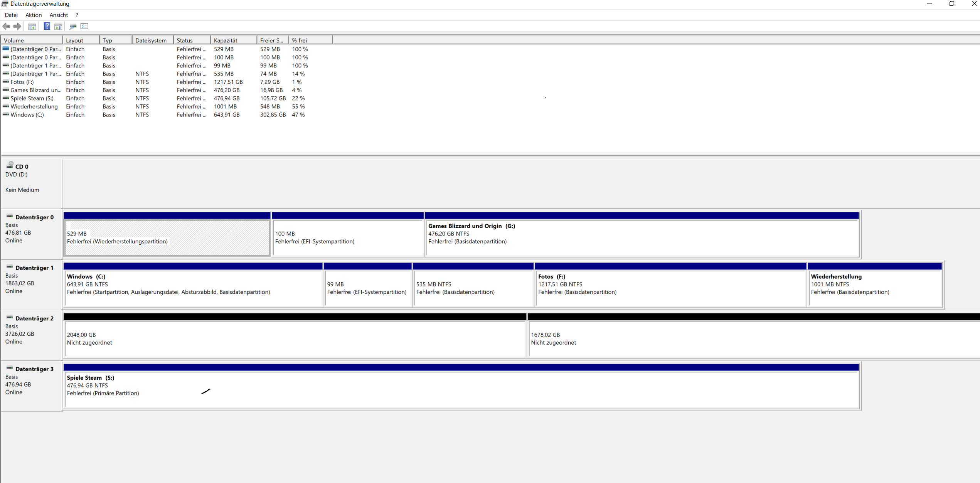The image size is (980, 483).
Task: Select the Fotos (F:) volume row
Action: click(22, 82)
